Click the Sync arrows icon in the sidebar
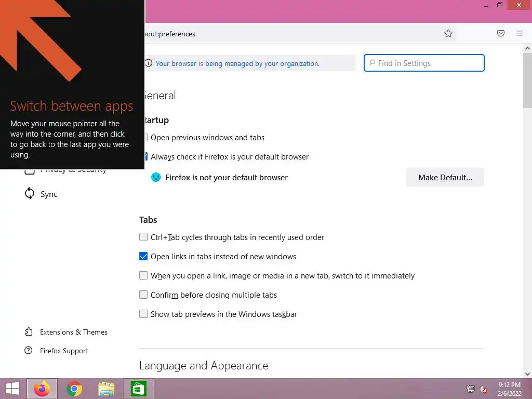The height and width of the screenshot is (399, 532). 30,194
